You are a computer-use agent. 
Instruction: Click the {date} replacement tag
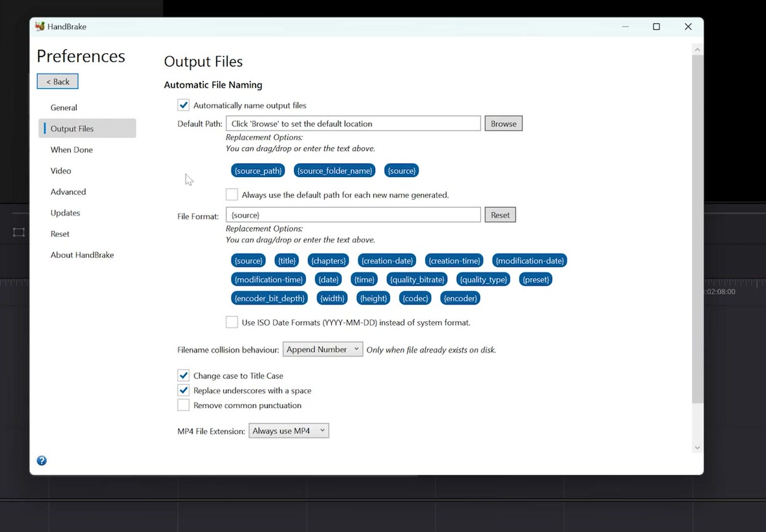pyautogui.click(x=328, y=279)
